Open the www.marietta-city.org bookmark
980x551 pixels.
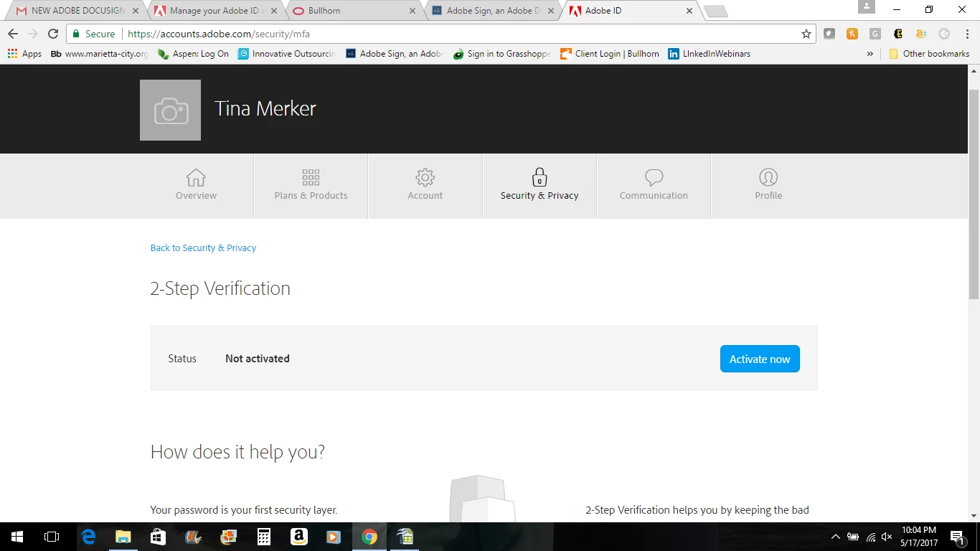(x=99, y=54)
